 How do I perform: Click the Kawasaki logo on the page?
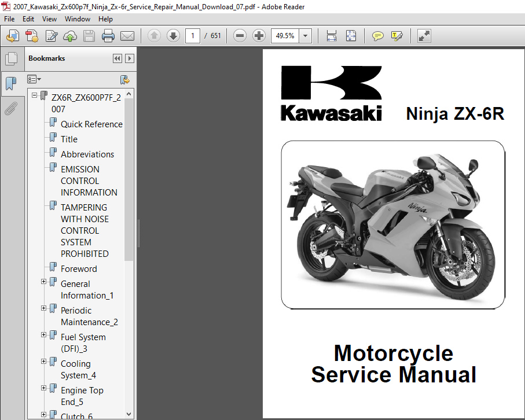click(x=331, y=93)
